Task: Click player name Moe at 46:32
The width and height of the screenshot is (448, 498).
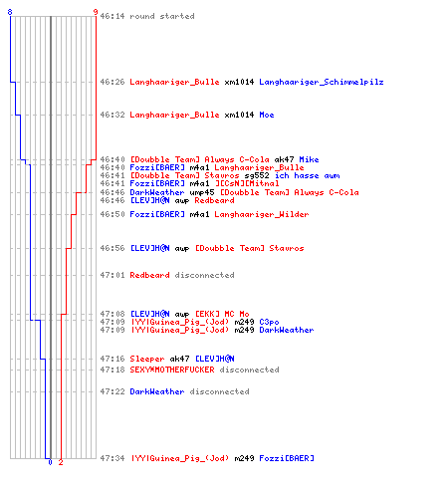Action: click(267, 115)
